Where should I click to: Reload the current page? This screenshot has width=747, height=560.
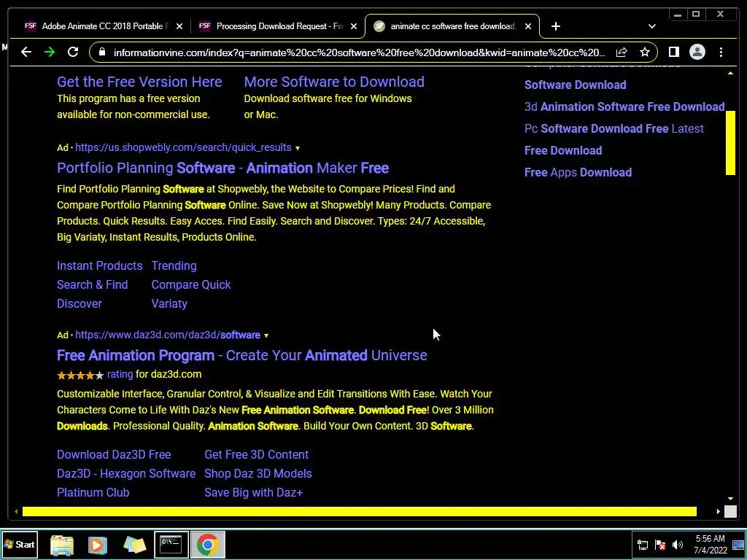73,52
